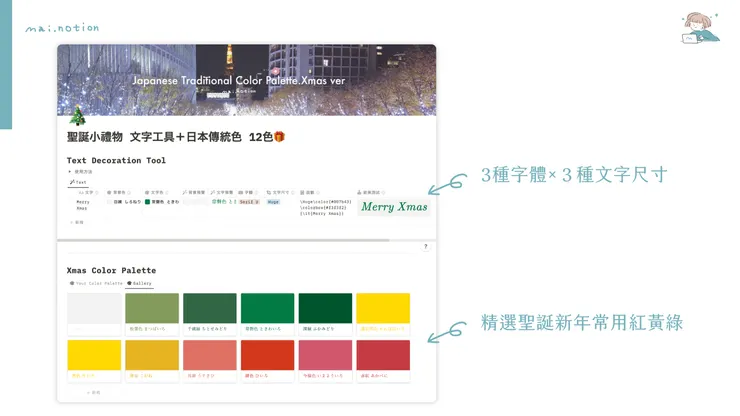
Task: Click the horizontal scrollbar below the table
Action: [x=223, y=240]
